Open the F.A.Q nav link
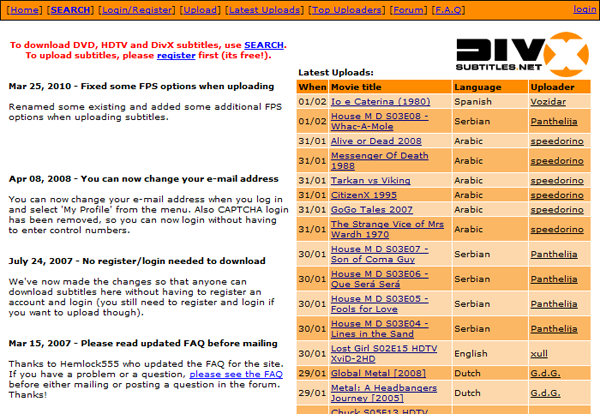Viewport: 600px width, 414px height. pyautogui.click(x=448, y=10)
